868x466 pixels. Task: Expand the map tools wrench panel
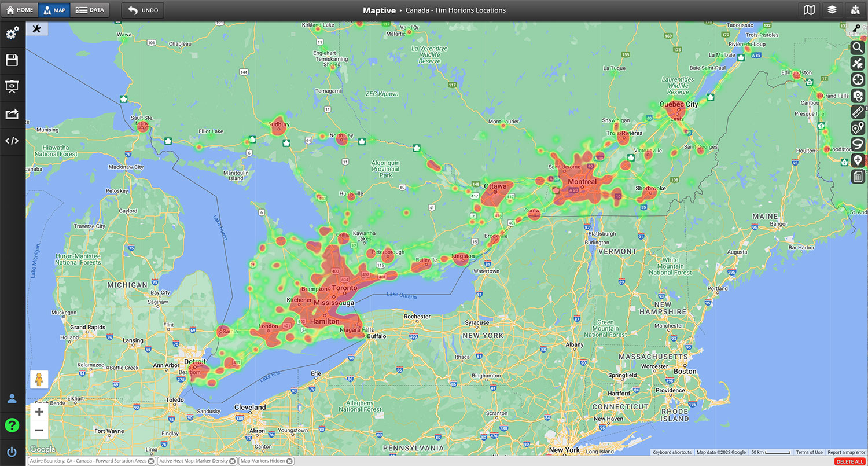coord(37,29)
